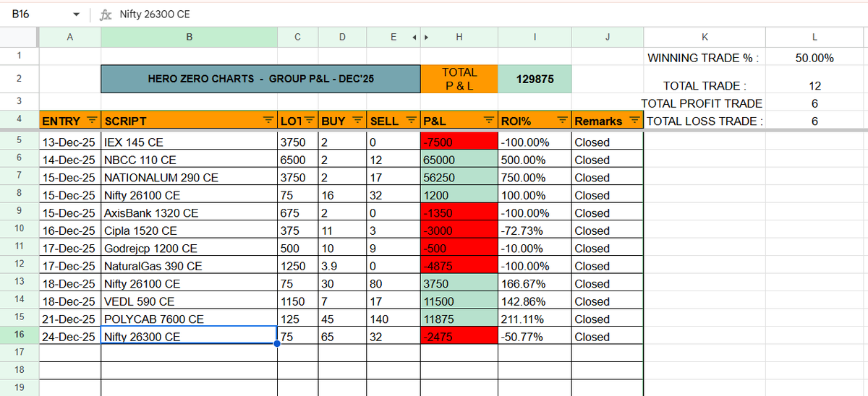
Task: Select column J header
Action: (x=607, y=38)
